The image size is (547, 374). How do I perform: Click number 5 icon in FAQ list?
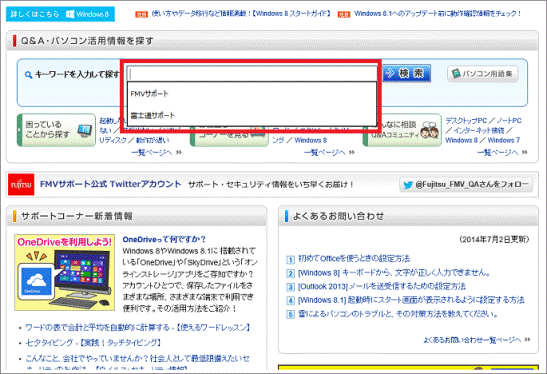[x=290, y=315]
